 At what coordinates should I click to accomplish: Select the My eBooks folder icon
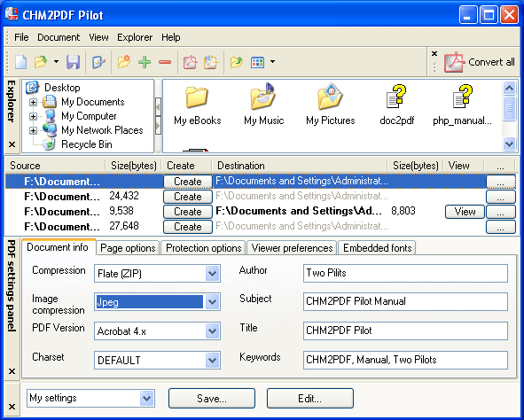197,97
